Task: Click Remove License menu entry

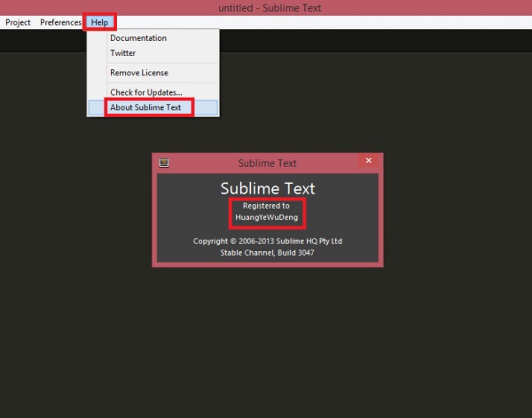Action: [153, 73]
